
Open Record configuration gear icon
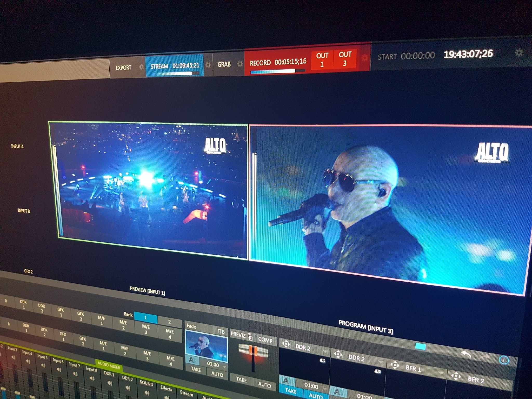[364, 57]
